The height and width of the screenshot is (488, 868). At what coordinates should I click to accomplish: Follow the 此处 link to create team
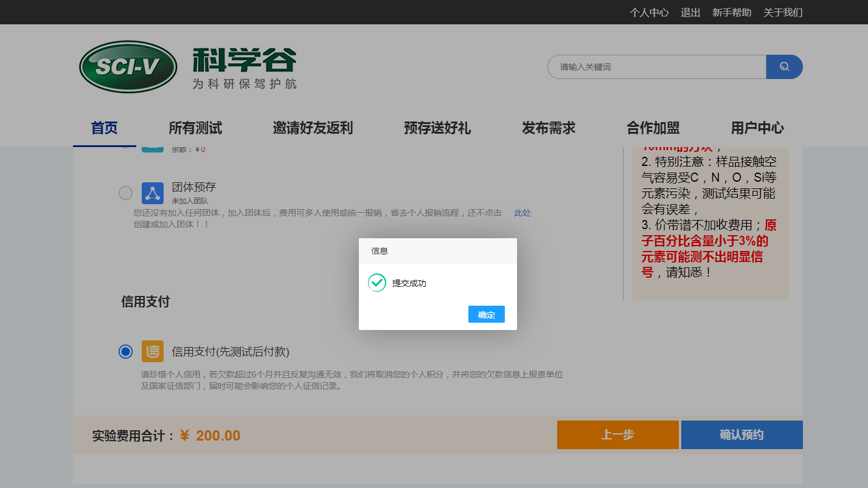pyautogui.click(x=523, y=213)
